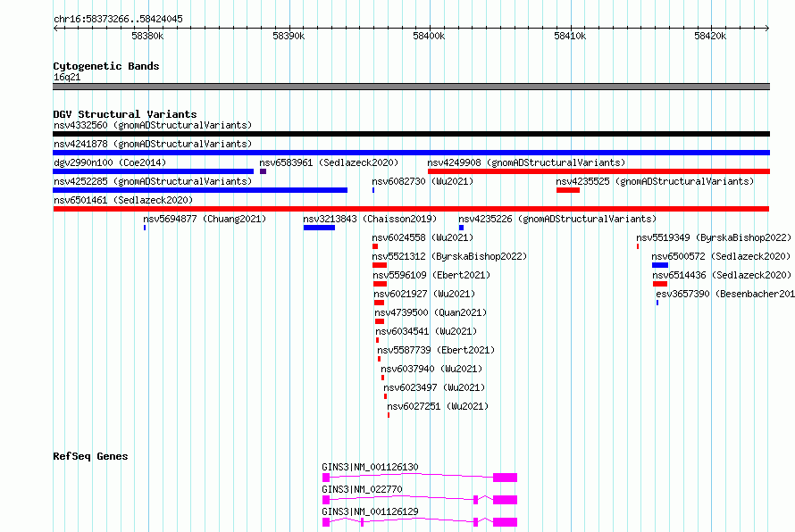Click the nsv6500572 blue variant block
This screenshot has width=795, height=532.
click(660, 265)
